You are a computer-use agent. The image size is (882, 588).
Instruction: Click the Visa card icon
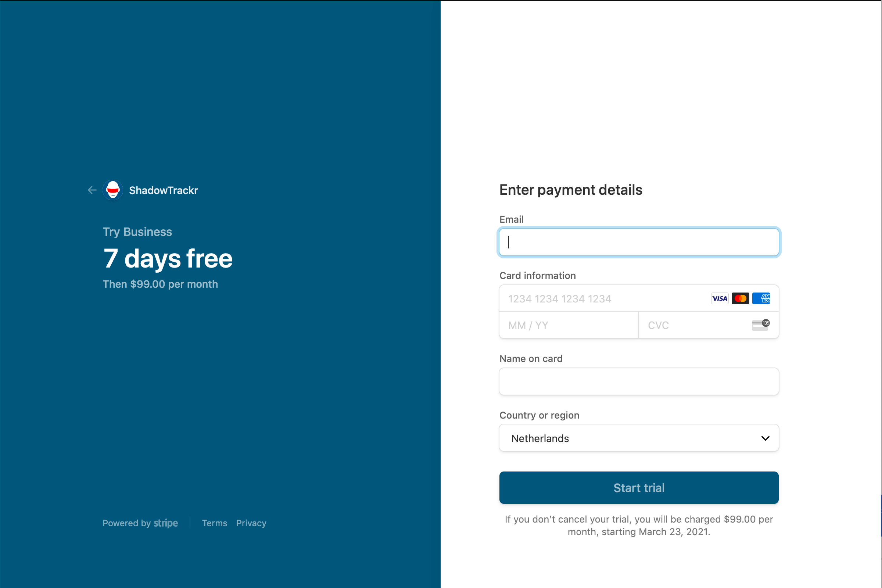719,298
